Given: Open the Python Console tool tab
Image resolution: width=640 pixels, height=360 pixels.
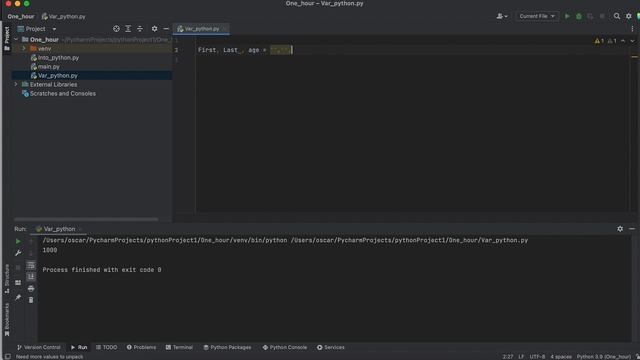Looking at the screenshot, I should (x=284, y=347).
